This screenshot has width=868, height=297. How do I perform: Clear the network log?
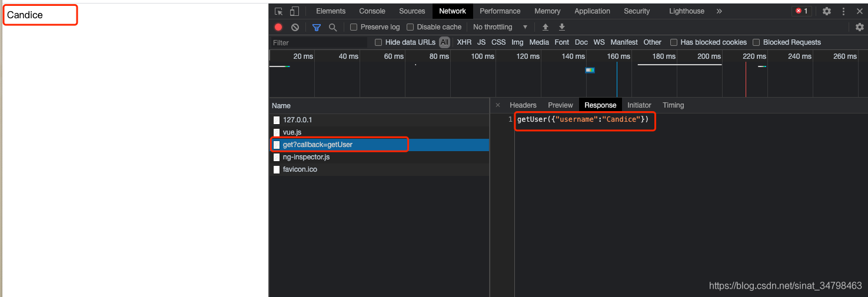pos(295,27)
